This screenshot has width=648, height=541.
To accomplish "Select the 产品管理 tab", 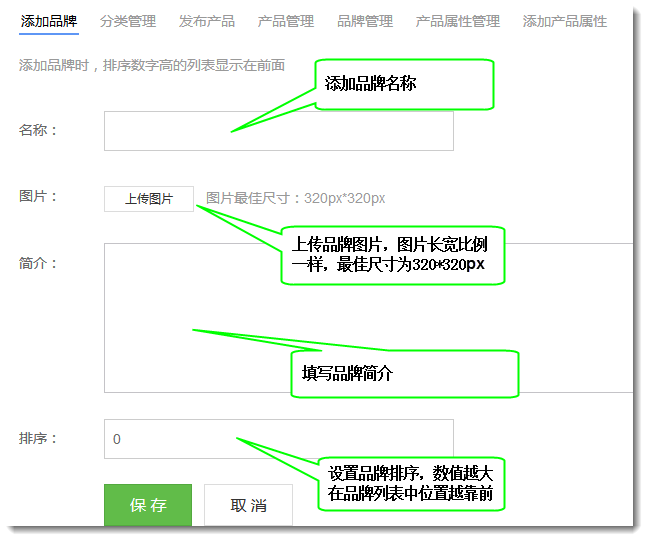I will [x=286, y=21].
